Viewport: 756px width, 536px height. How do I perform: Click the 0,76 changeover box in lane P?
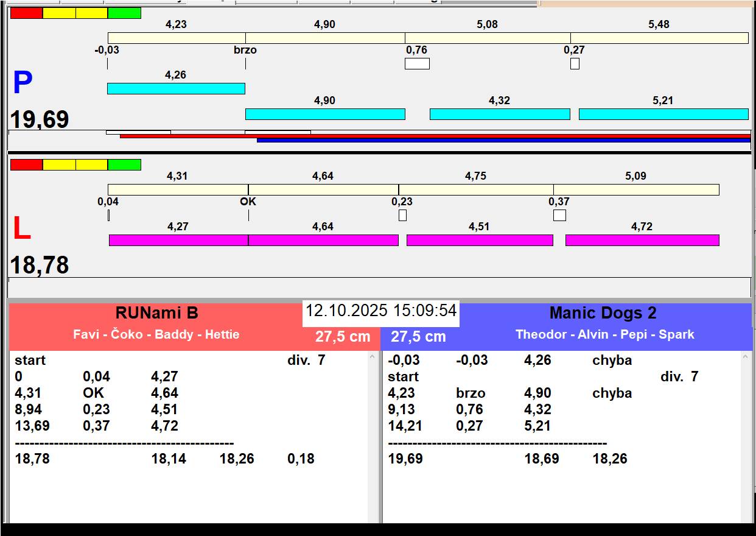[417, 63]
